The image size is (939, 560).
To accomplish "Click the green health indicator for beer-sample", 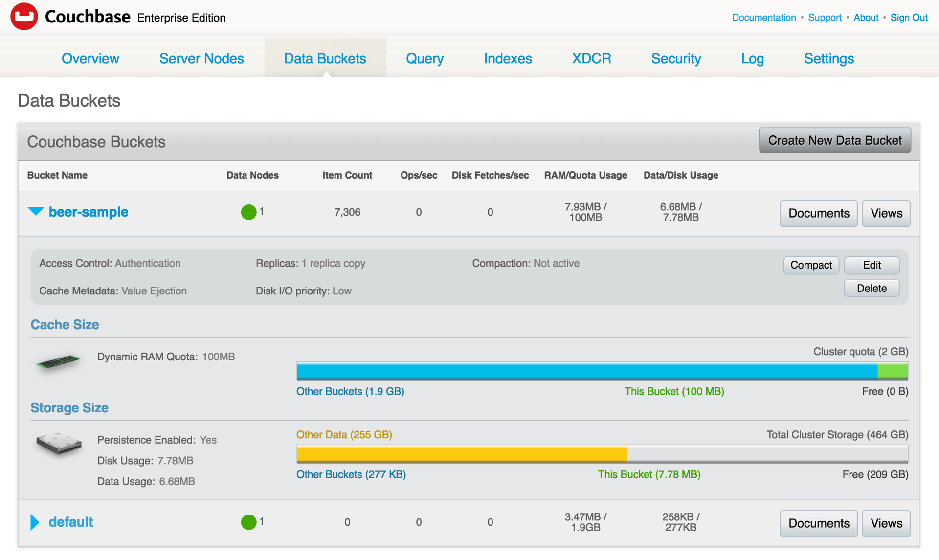I will point(248,212).
